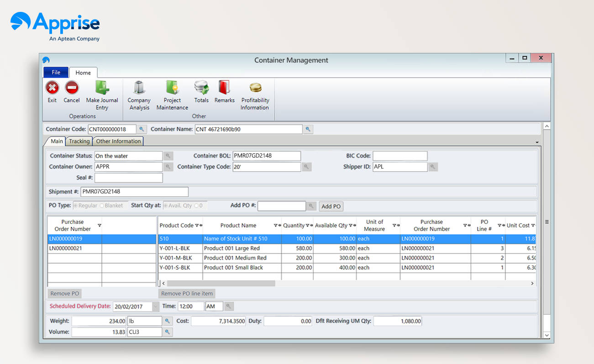
Task: Open the File menu
Action: pyautogui.click(x=55, y=72)
